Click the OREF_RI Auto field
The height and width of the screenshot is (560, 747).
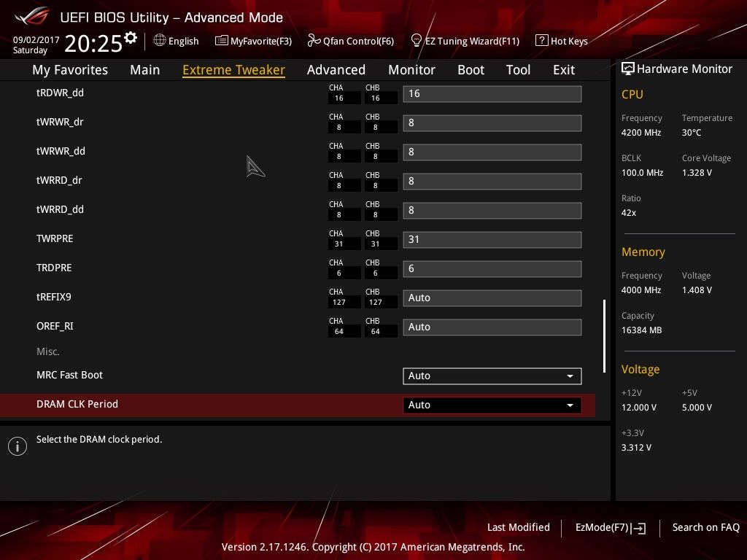coord(492,327)
